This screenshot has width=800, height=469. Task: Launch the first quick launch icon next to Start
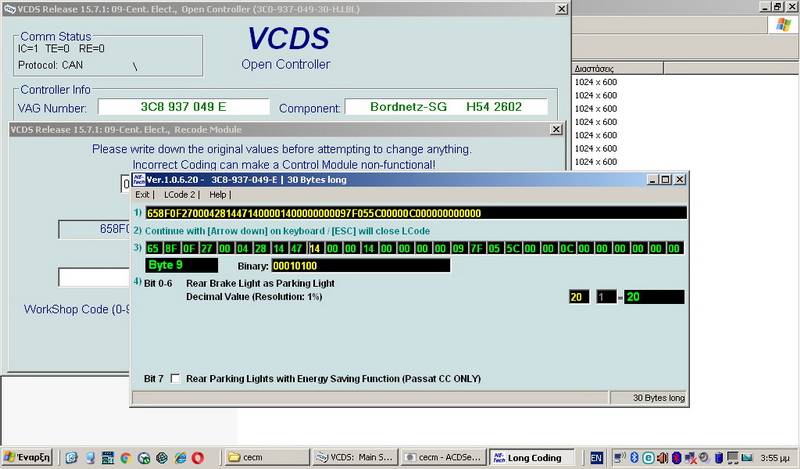[71, 458]
